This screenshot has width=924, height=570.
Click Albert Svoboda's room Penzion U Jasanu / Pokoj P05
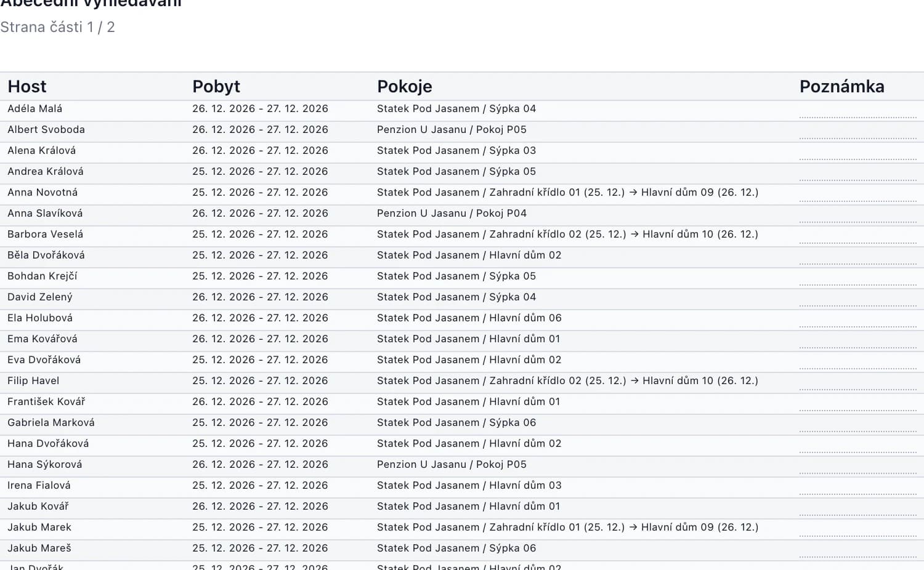(452, 130)
